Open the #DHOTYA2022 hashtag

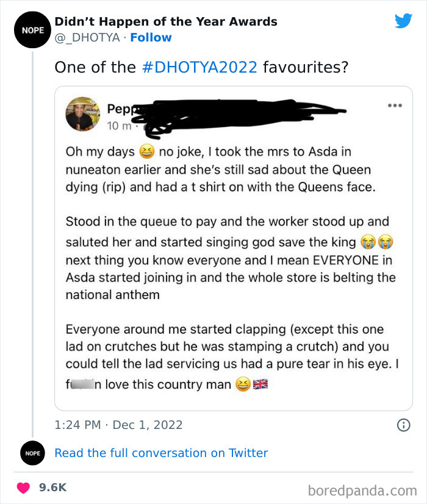point(199,67)
